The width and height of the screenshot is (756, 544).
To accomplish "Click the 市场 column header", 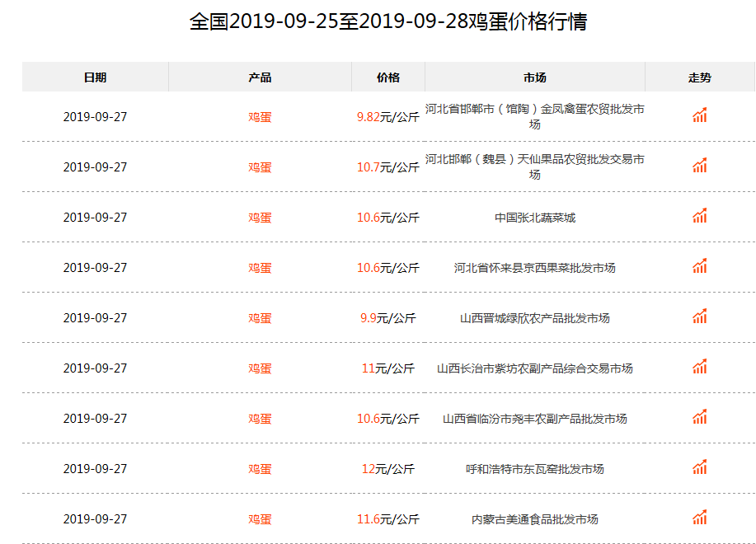I will [535, 77].
